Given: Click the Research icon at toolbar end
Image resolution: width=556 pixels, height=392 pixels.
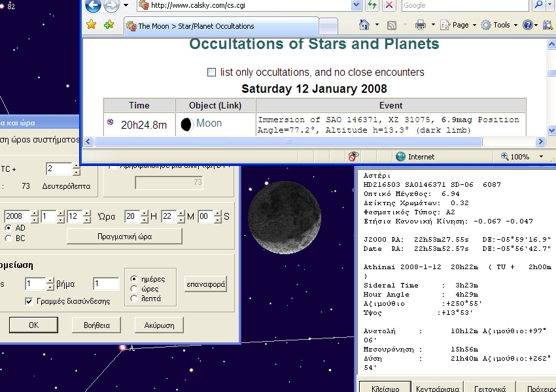Looking at the screenshot, I should [548, 25].
